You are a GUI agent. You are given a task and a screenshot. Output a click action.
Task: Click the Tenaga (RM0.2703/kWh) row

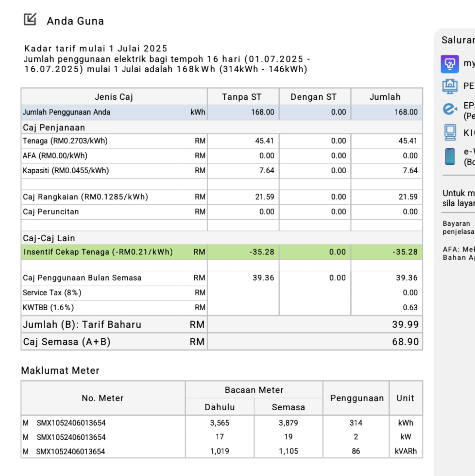tap(222, 141)
